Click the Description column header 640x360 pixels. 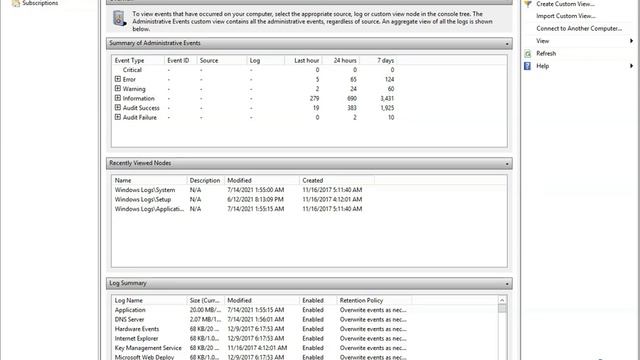206,180
